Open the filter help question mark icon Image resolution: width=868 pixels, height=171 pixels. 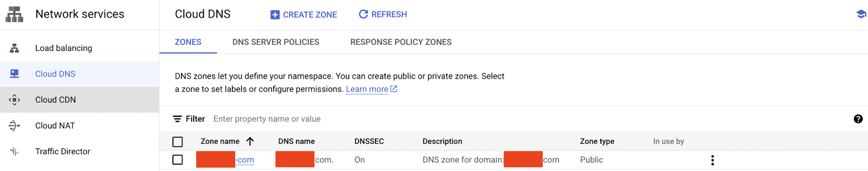pyautogui.click(x=858, y=119)
